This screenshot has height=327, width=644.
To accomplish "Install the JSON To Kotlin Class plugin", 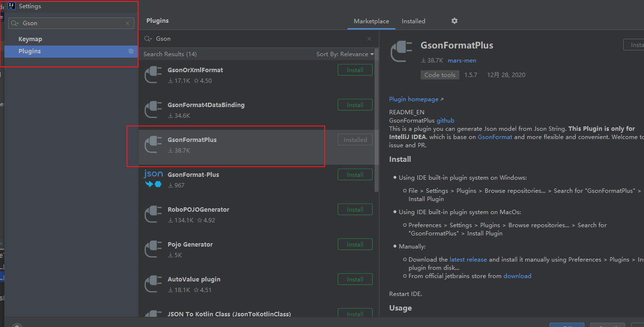I will [x=355, y=313].
